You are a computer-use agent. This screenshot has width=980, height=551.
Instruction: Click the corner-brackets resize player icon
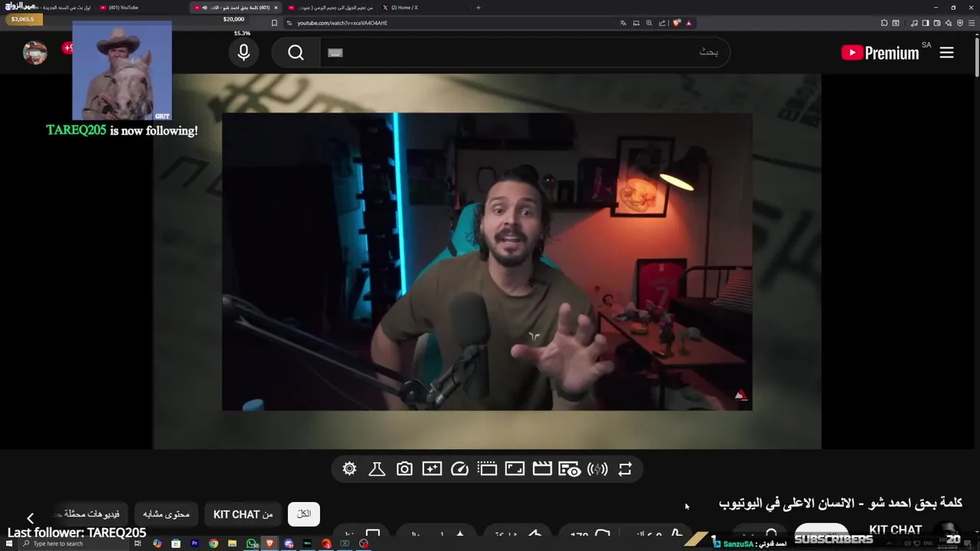514,469
